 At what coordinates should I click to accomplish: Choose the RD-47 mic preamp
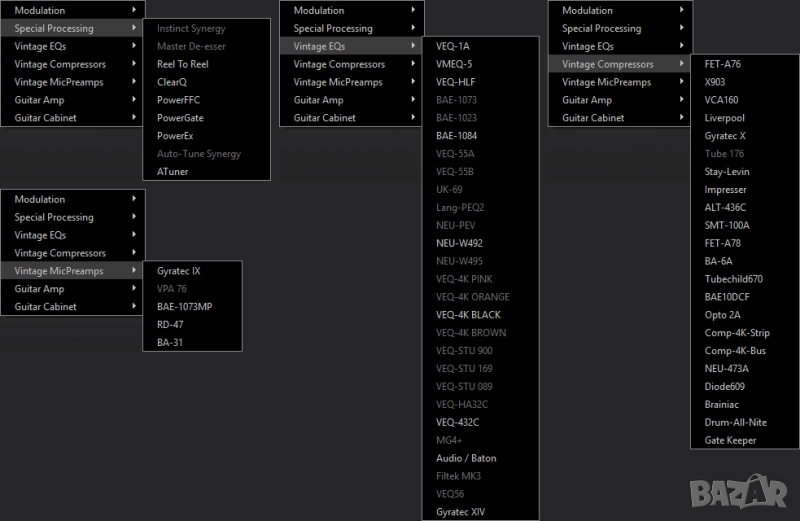(171, 325)
